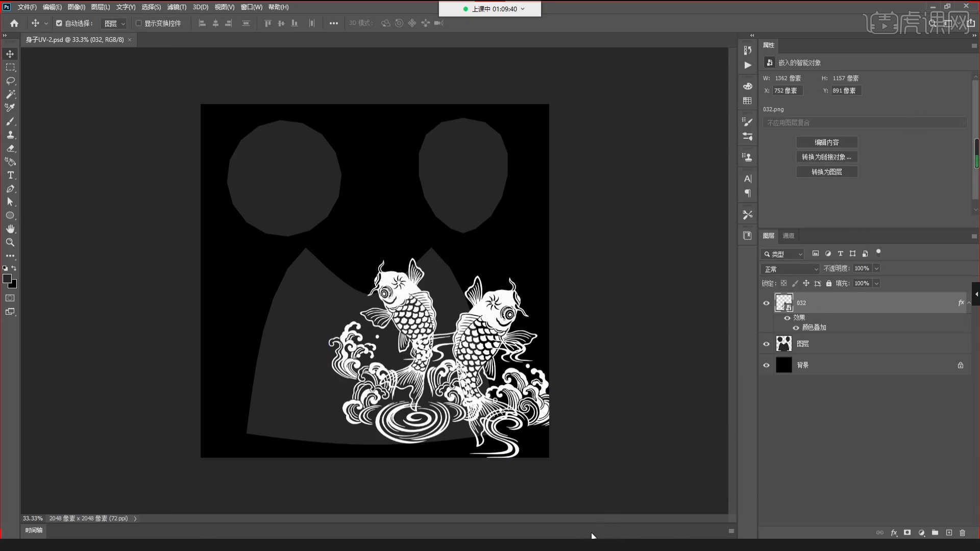This screenshot has width=980, height=551.
Task: Select the Rectangular Marquee tool
Action: pos(10,67)
